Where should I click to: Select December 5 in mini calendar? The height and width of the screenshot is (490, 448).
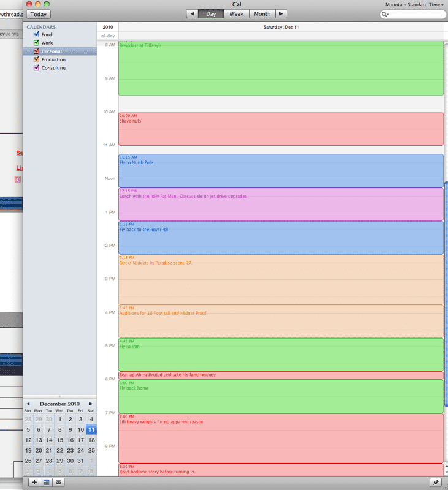click(x=28, y=430)
